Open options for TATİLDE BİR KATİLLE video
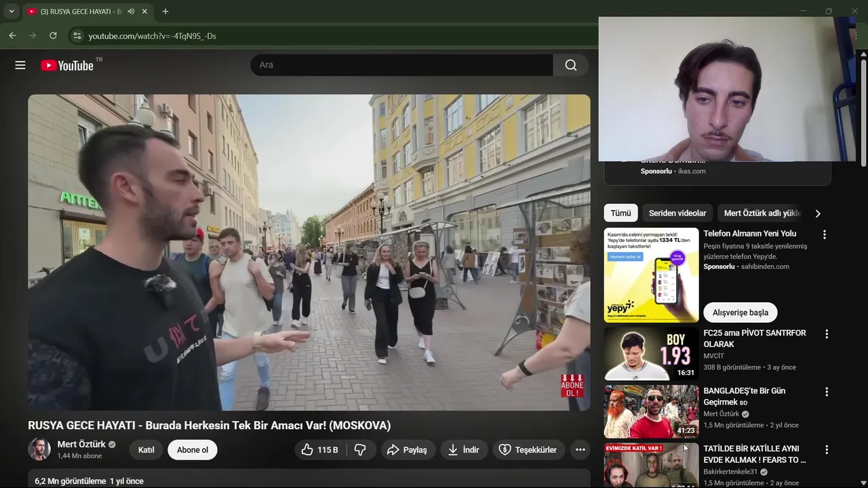 coord(827,449)
